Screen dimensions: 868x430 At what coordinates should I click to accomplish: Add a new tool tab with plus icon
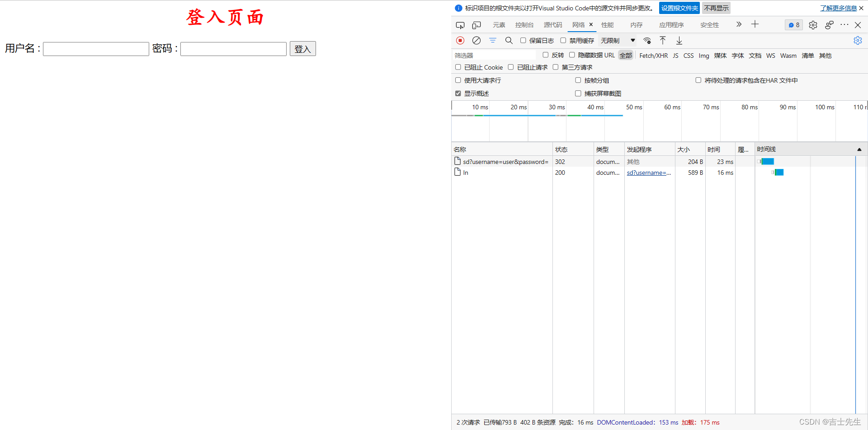tap(755, 24)
